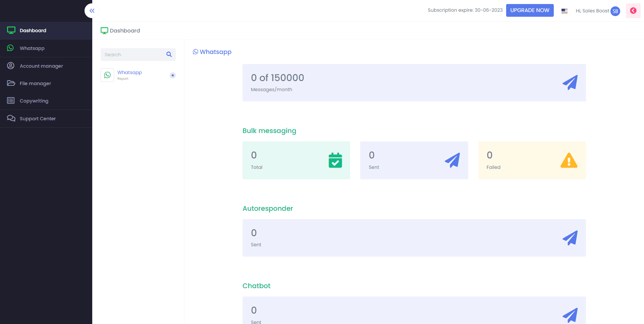Collapse the sidebar with the double chevron
The height and width of the screenshot is (324, 644).
[x=92, y=10]
